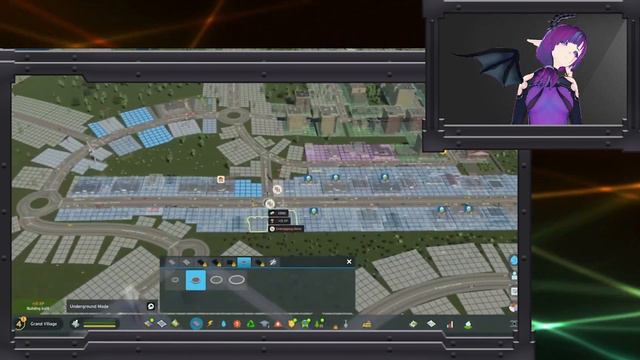The width and height of the screenshot is (640, 360).
Task: Open the Education graduation cap menu
Action: pos(264,324)
